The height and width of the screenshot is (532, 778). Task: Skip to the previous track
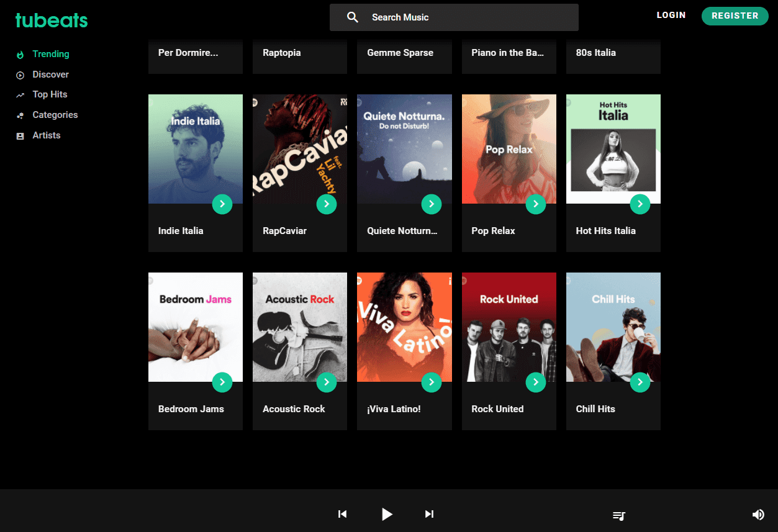[x=342, y=514]
